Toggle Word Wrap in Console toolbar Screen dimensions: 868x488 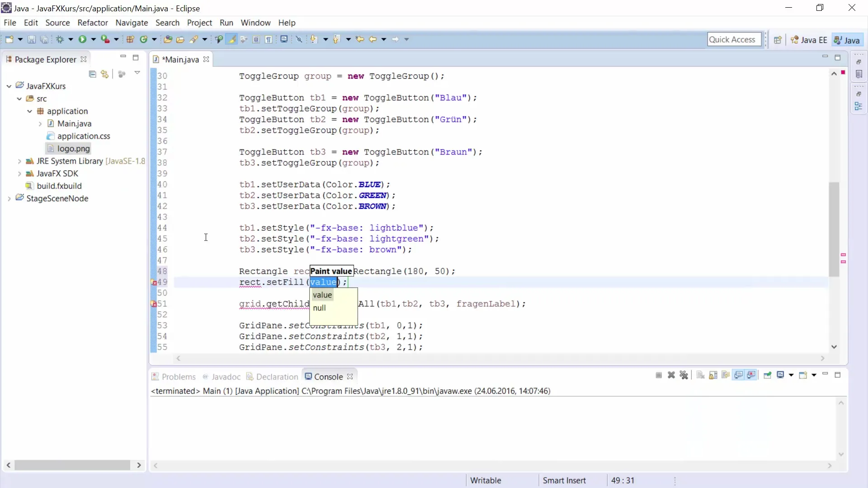pyautogui.click(x=726, y=375)
